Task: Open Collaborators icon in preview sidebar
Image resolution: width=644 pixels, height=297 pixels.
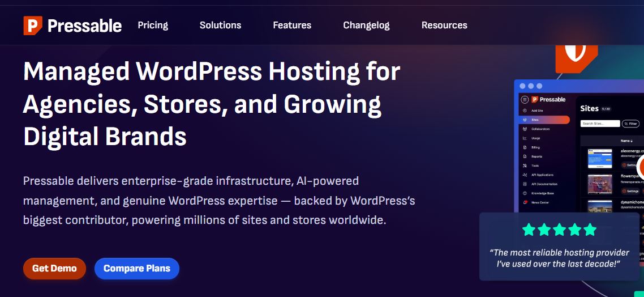Action: click(525, 129)
